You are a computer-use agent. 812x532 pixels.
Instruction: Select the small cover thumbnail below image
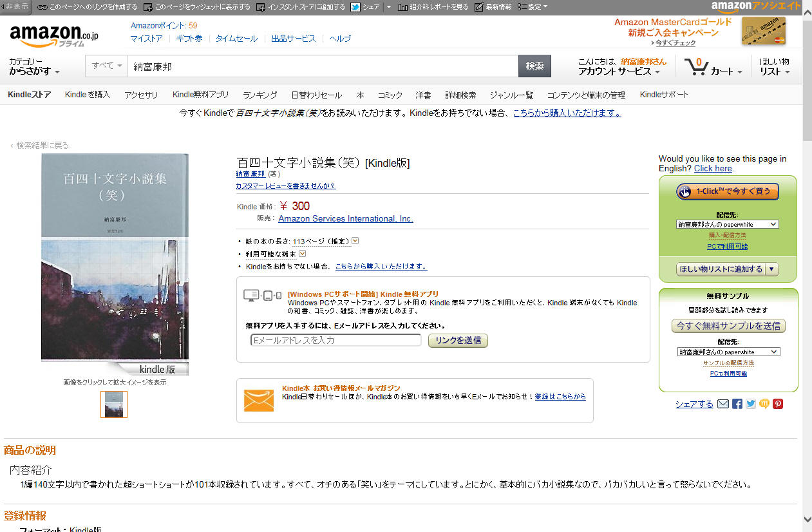114,404
